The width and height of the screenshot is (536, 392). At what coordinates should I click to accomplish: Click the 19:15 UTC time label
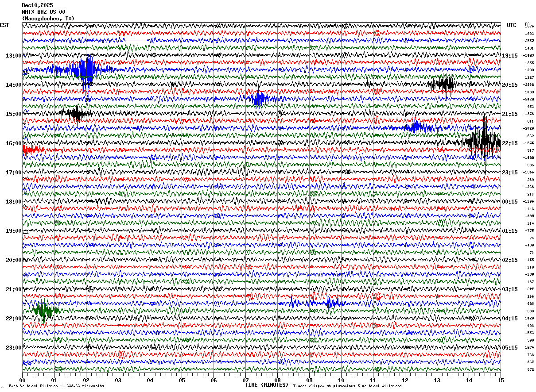click(x=510, y=56)
